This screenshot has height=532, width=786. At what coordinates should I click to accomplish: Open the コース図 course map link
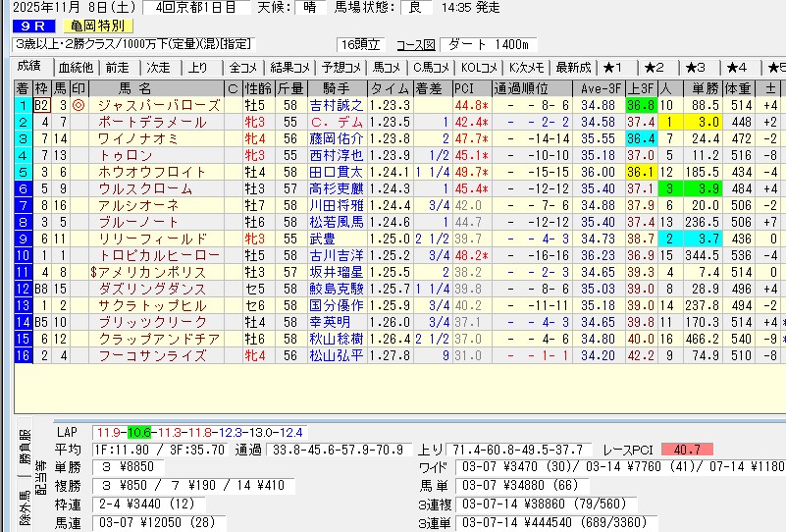coord(414,44)
